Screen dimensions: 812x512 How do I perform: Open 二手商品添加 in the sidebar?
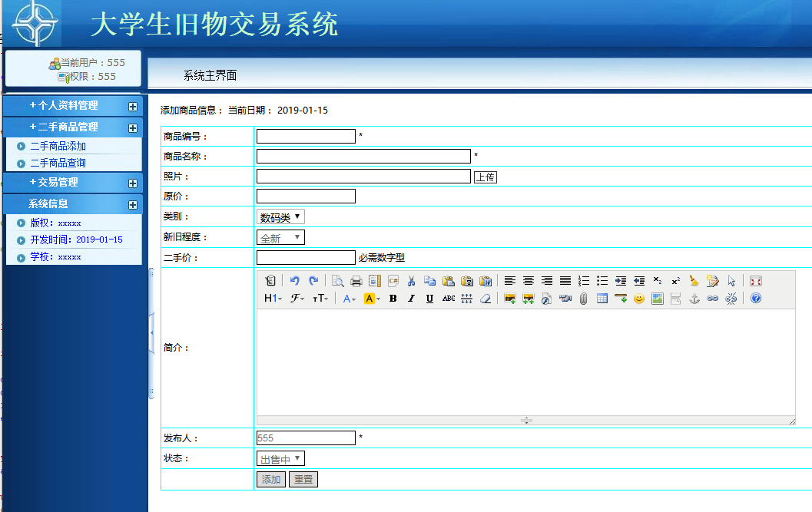pos(58,146)
